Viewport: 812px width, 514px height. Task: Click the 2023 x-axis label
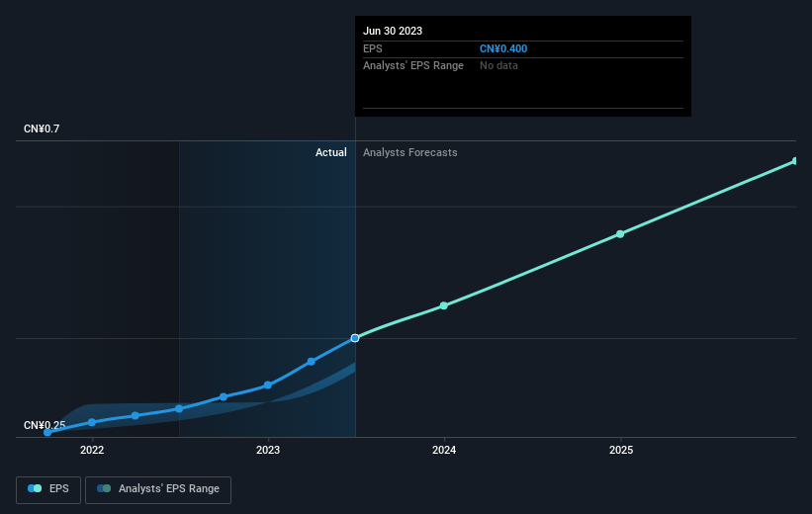click(268, 451)
